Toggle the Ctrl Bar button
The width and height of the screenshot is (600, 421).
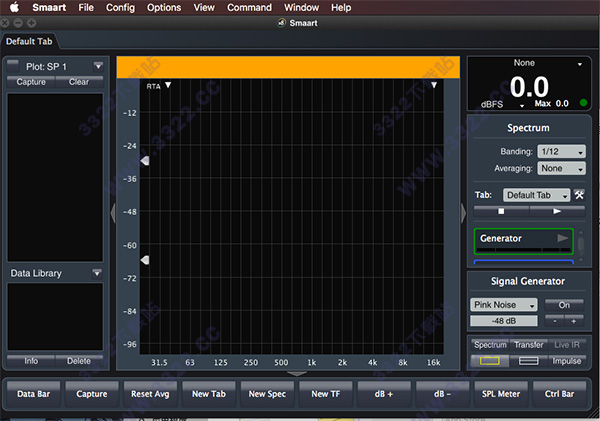(559, 394)
